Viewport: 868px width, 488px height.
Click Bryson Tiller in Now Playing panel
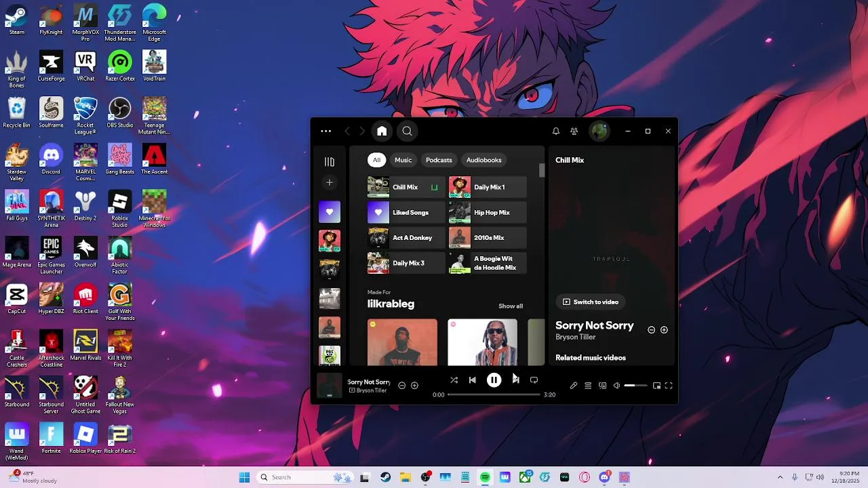[576, 337]
